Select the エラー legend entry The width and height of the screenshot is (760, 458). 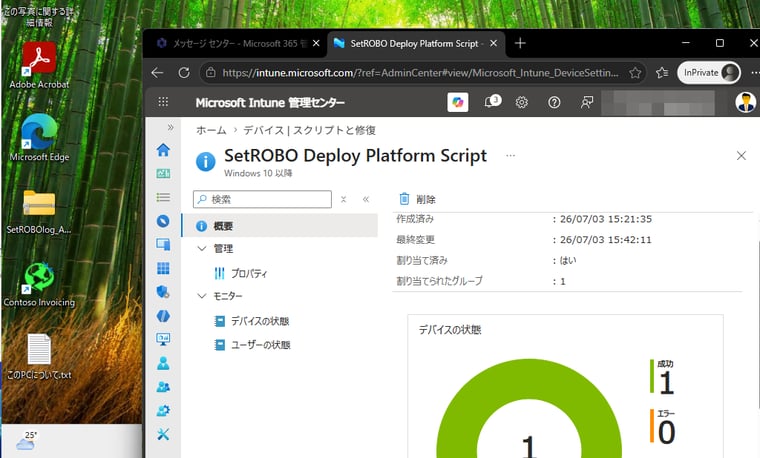pos(663,426)
